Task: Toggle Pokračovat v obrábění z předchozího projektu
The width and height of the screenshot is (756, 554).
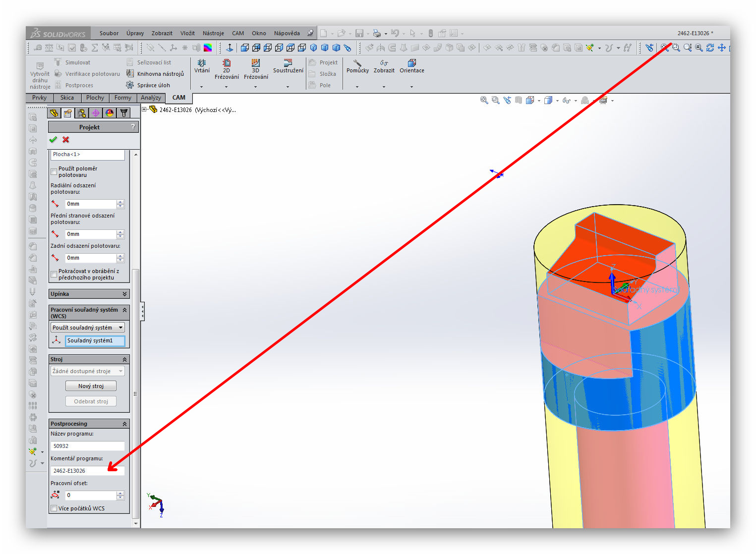Action: 54,275
